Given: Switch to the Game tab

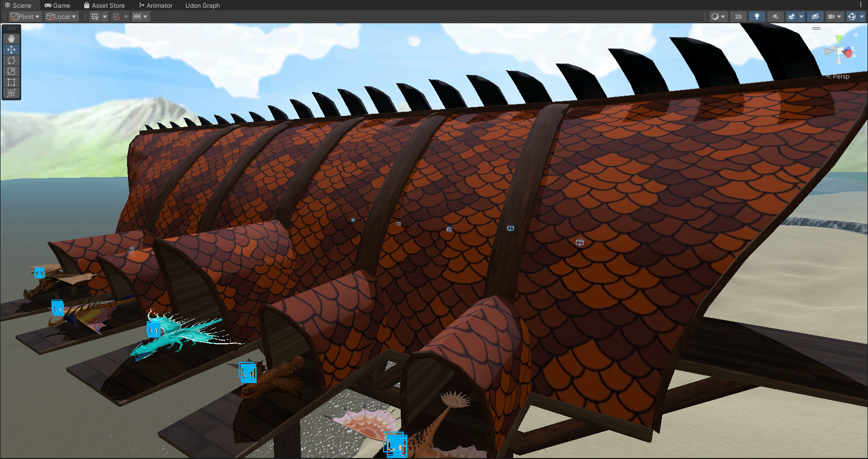Looking at the screenshot, I should tap(57, 5).
